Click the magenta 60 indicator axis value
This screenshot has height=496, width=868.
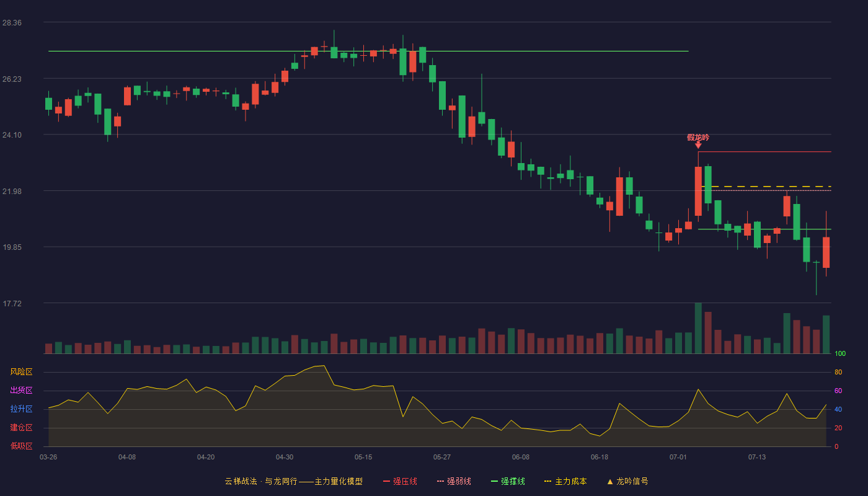click(x=838, y=391)
